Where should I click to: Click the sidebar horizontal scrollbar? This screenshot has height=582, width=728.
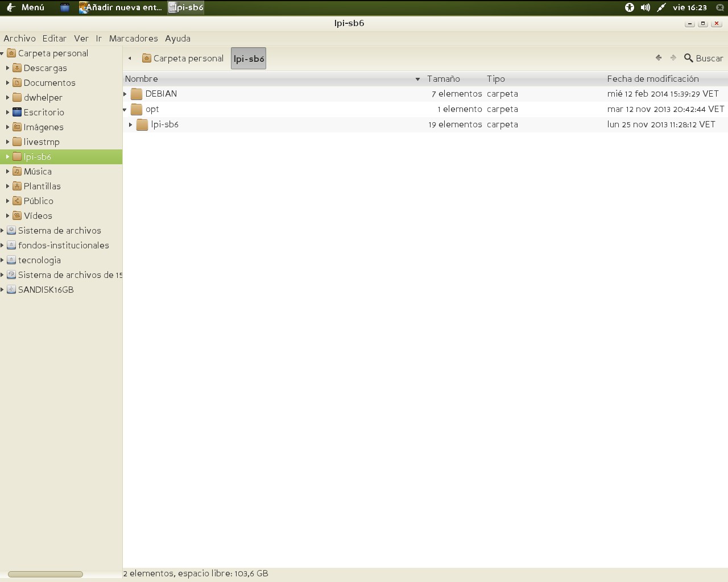pos(45,574)
